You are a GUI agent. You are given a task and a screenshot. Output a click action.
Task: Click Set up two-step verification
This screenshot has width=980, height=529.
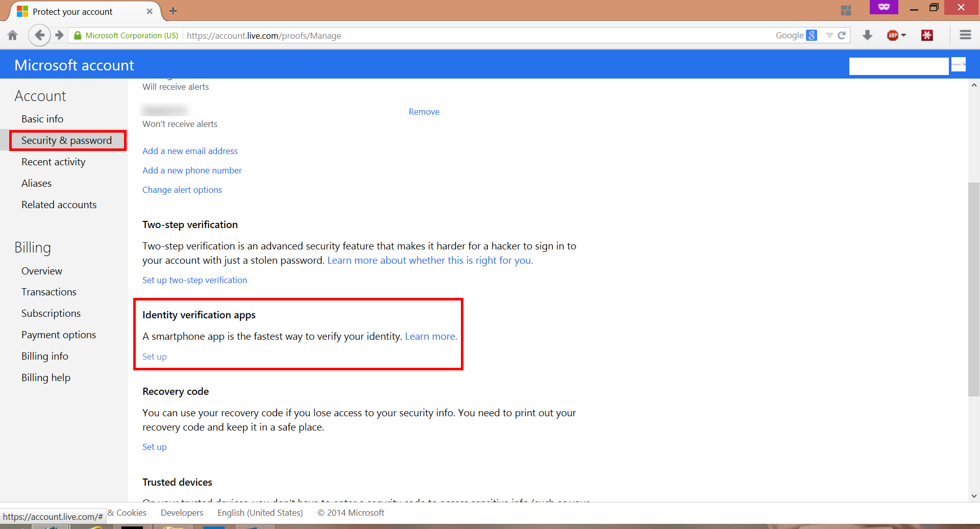point(194,280)
